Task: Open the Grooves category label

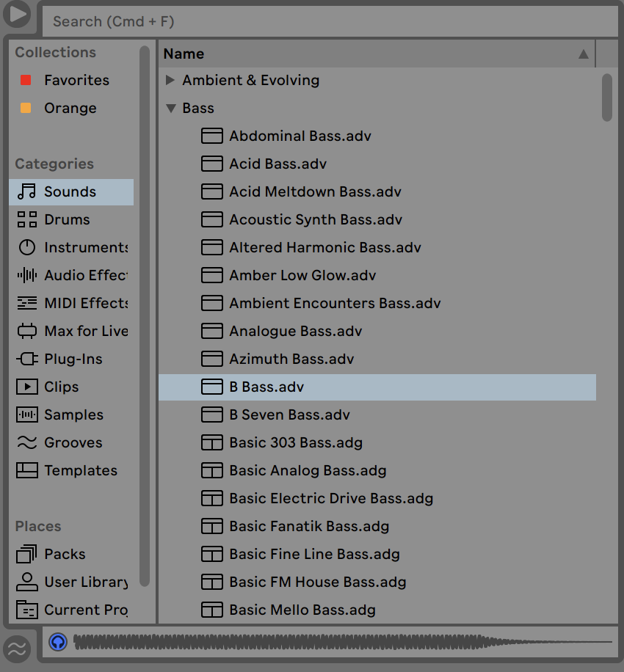Action: [x=73, y=442]
